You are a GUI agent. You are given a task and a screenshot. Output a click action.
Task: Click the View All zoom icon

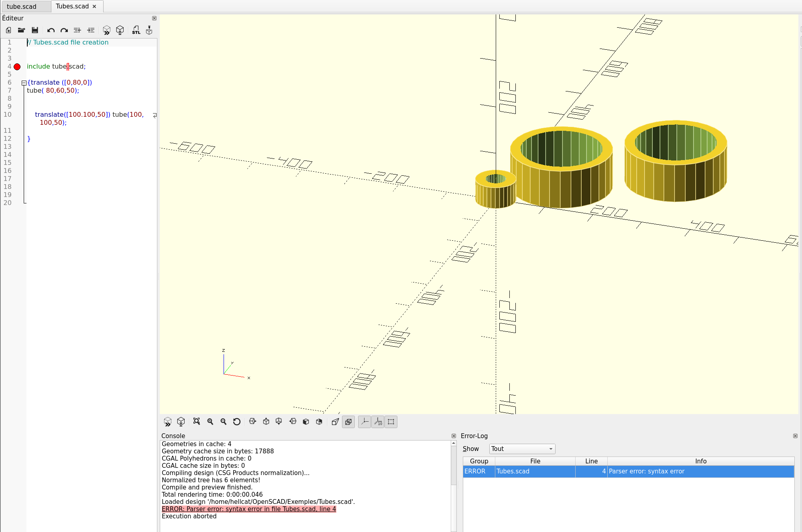click(x=196, y=421)
